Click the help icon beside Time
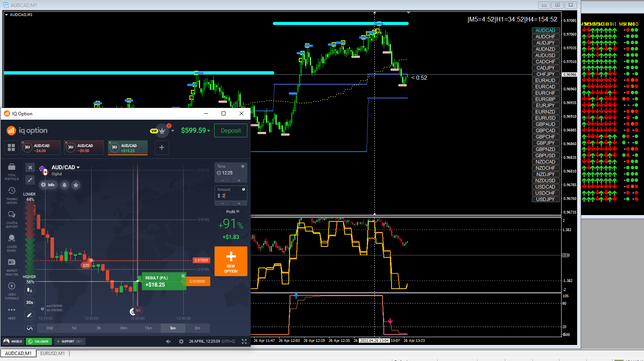Image resolution: width=644 pixels, height=361 pixels. [x=243, y=166]
